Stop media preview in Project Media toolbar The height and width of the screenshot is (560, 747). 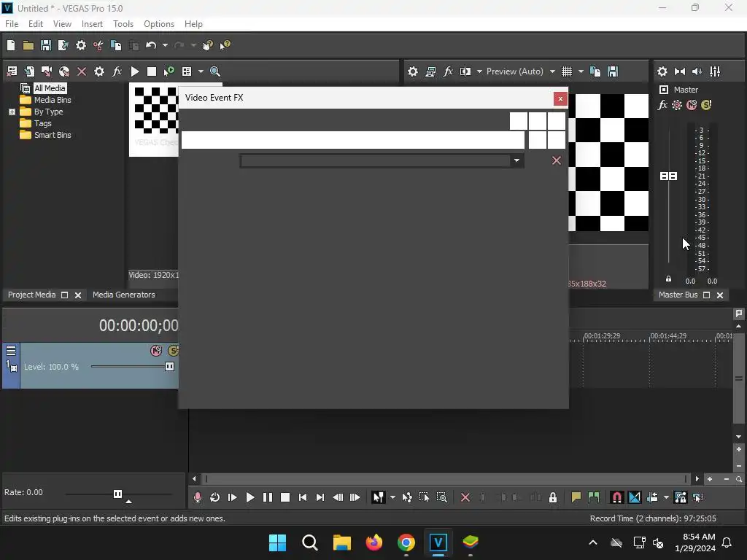[152, 71]
